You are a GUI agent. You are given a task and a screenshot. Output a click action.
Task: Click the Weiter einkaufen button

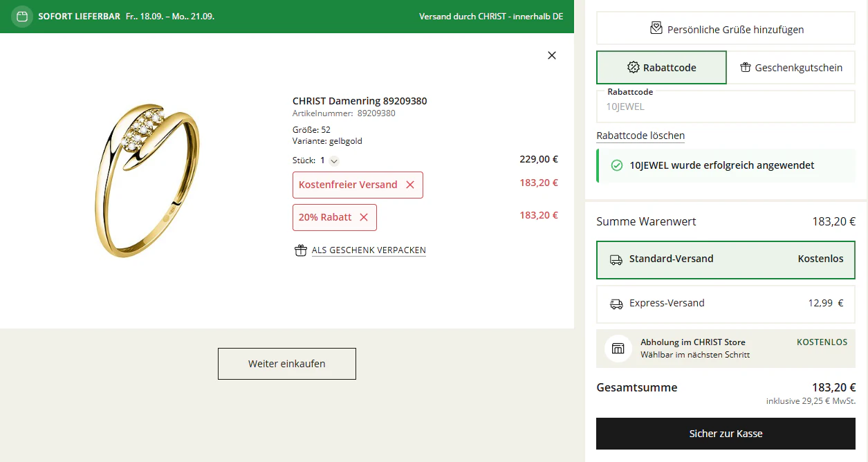287,364
